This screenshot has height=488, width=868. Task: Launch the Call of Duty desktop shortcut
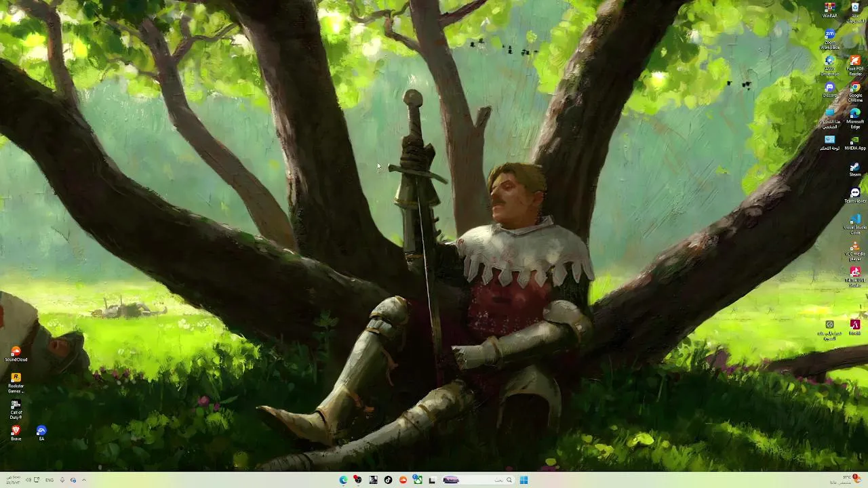[16, 409]
